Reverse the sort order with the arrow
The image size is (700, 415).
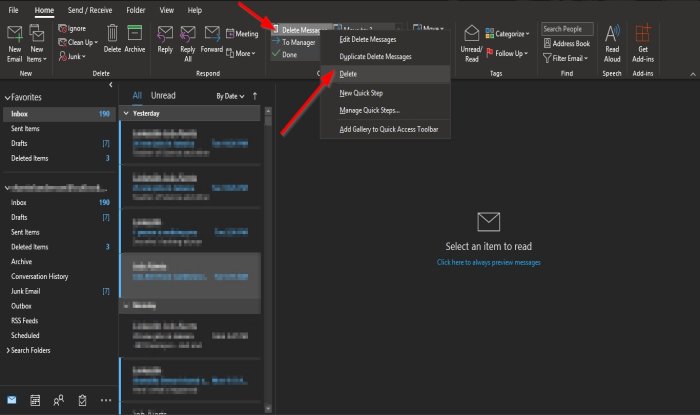(255, 96)
